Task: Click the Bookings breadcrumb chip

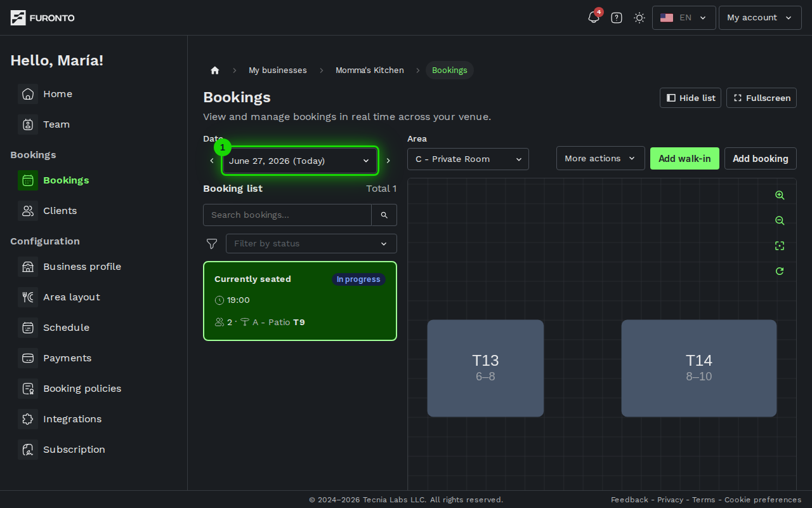Action: (x=450, y=70)
